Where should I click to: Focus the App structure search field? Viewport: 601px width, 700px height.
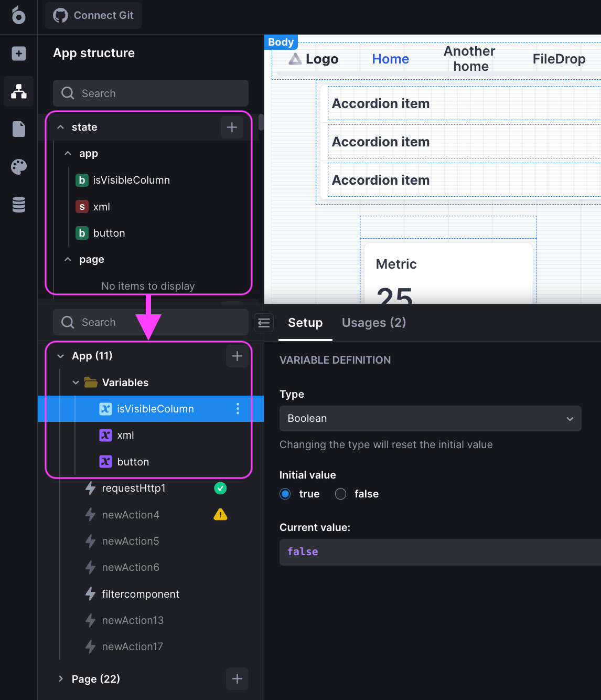pyautogui.click(x=151, y=93)
